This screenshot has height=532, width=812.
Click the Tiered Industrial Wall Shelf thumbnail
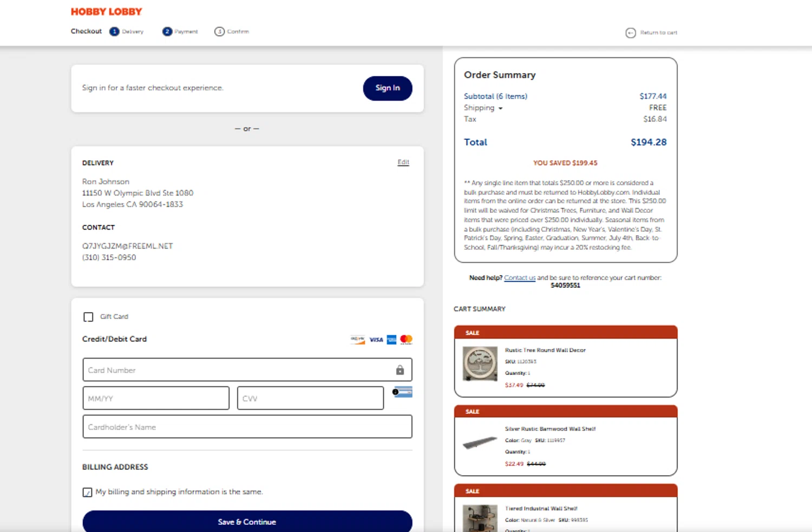[480, 518]
